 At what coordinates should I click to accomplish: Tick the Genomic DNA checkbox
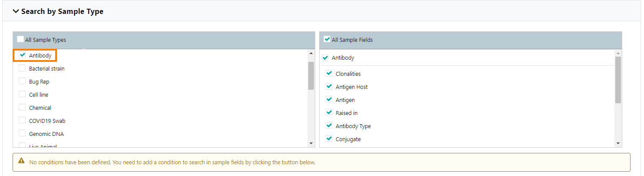click(x=22, y=134)
